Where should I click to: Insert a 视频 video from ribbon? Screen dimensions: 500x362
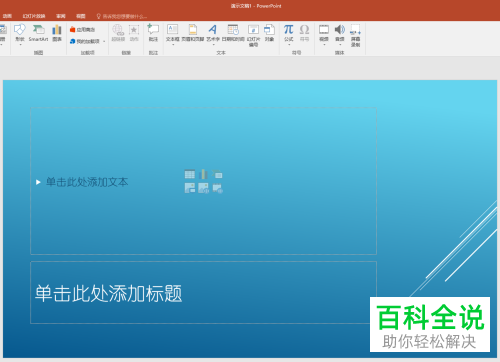pos(324,33)
